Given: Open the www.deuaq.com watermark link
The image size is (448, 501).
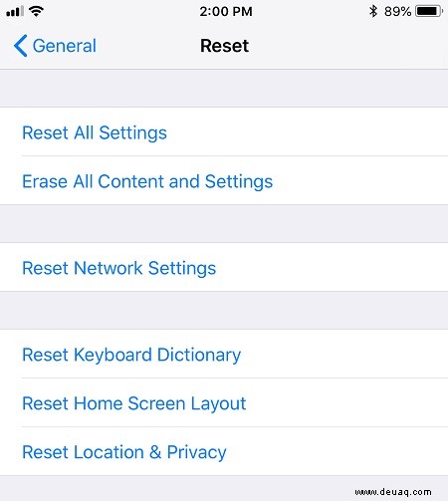Looking at the screenshot, I should [x=393, y=492].
